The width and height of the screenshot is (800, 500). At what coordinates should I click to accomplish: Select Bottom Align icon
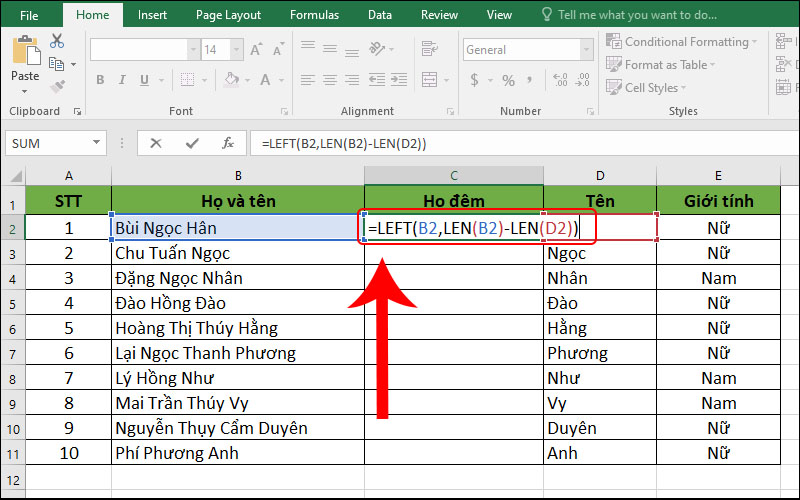pos(352,52)
